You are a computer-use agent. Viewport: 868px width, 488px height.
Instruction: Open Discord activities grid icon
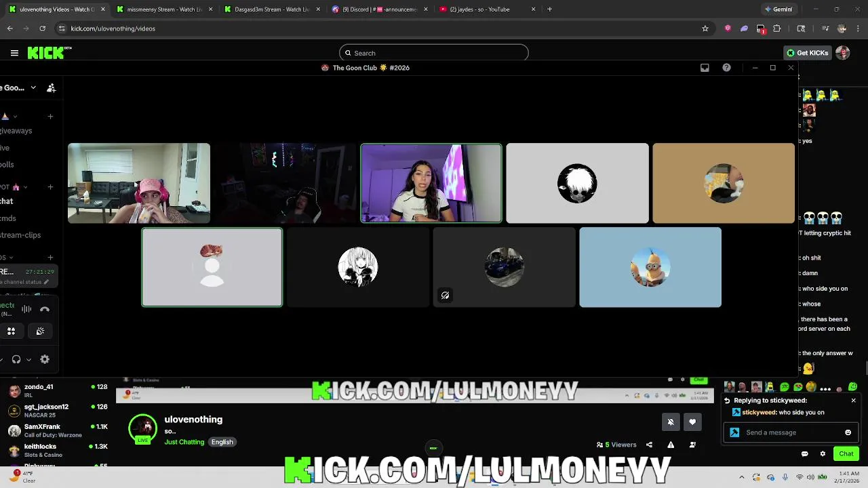pyautogui.click(x=11, y=331)
